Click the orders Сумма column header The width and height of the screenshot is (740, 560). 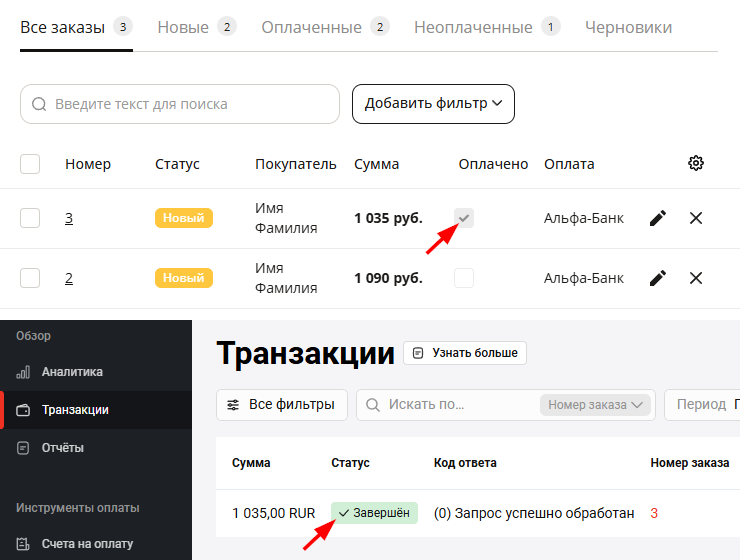click(x=377, y=164)
